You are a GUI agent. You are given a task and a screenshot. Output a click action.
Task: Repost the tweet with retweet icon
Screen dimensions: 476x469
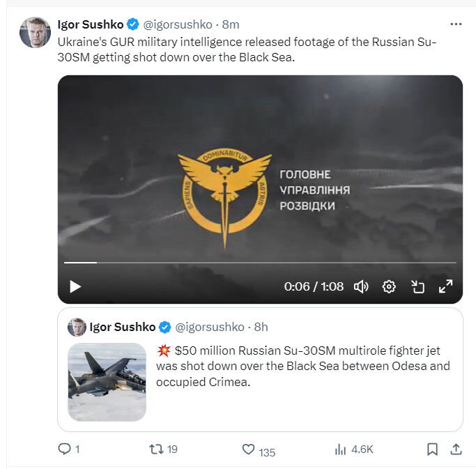tap(156, 449)
